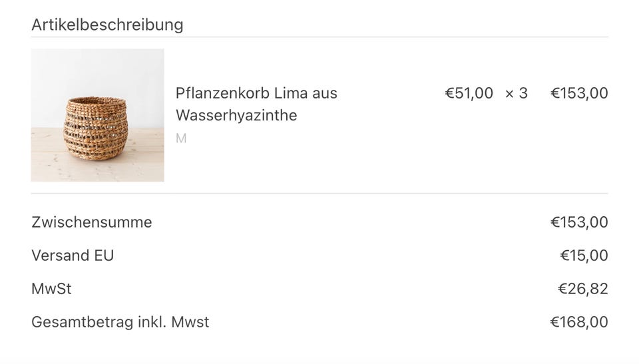Viewport: 639px width, 364px height.
Task: Select the Versand EU label
Action: click(73, 256)
